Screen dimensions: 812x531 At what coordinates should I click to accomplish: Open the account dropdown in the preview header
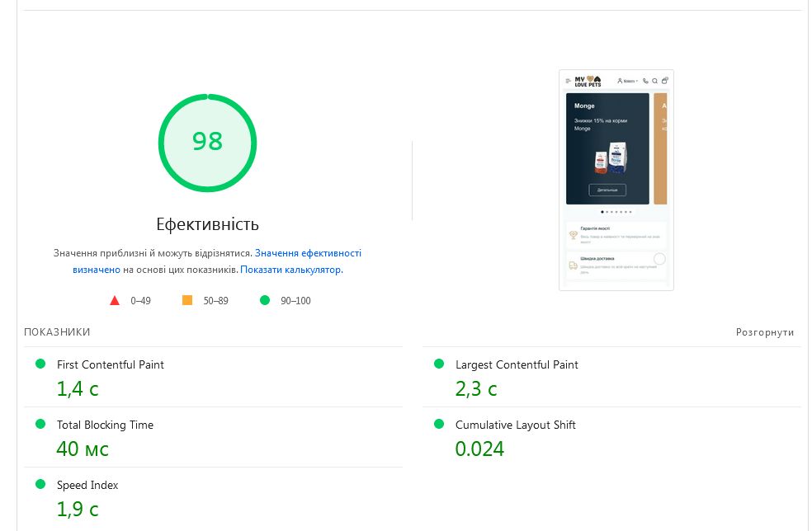[x=628, y=81]
